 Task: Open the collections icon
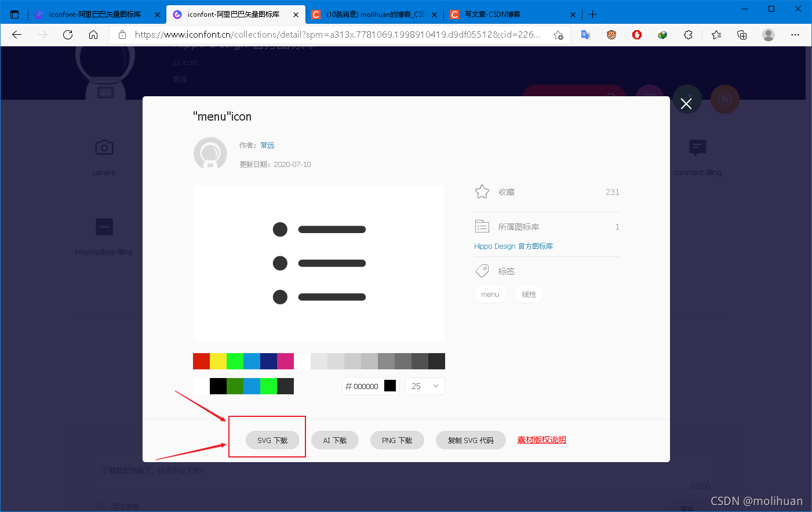(742, 35)
